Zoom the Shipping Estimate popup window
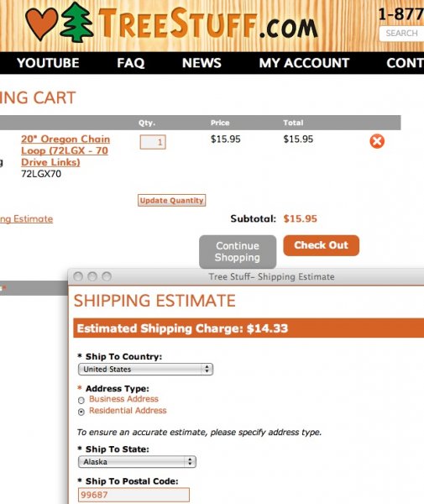This screenshot has width=424, height=504. [x=107, y=276]
